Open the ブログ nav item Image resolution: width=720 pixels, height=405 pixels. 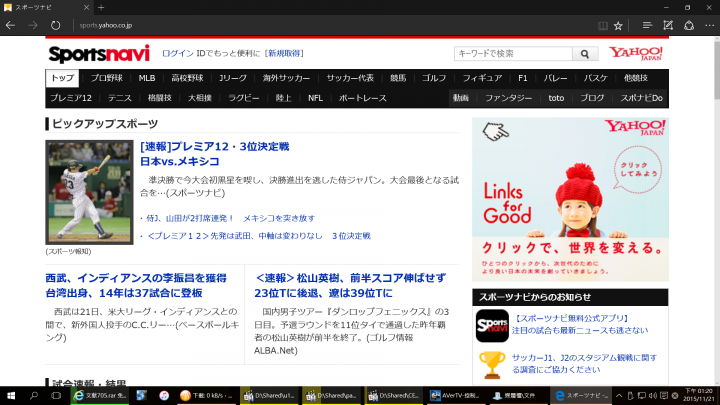point(592,98)
